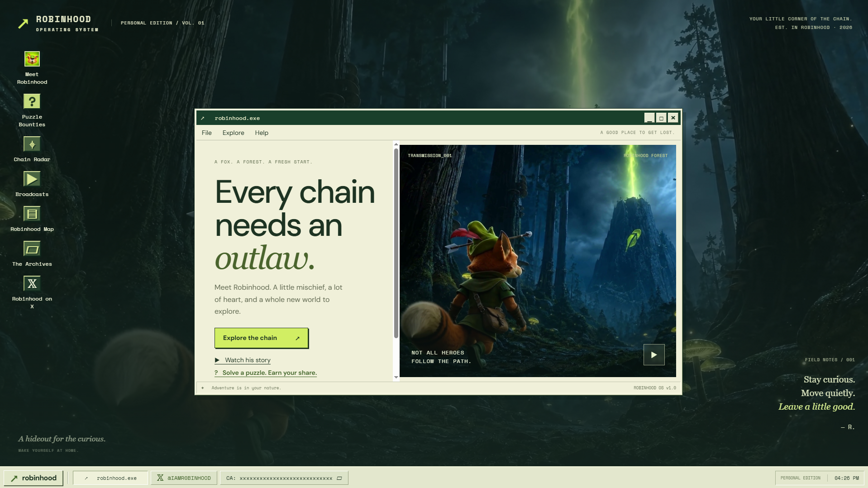
Task: Open the Robinhood Map desktop icon
Action: [32, 214]
